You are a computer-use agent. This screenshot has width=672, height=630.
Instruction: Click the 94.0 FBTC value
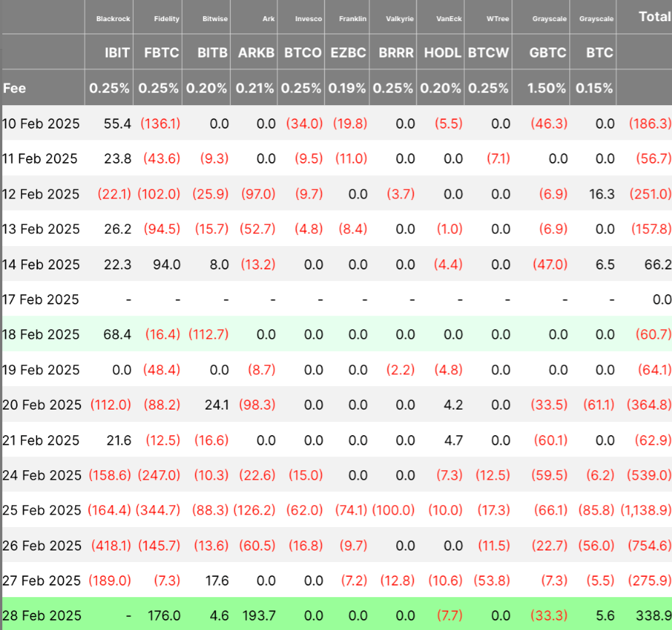pos(166,264)
